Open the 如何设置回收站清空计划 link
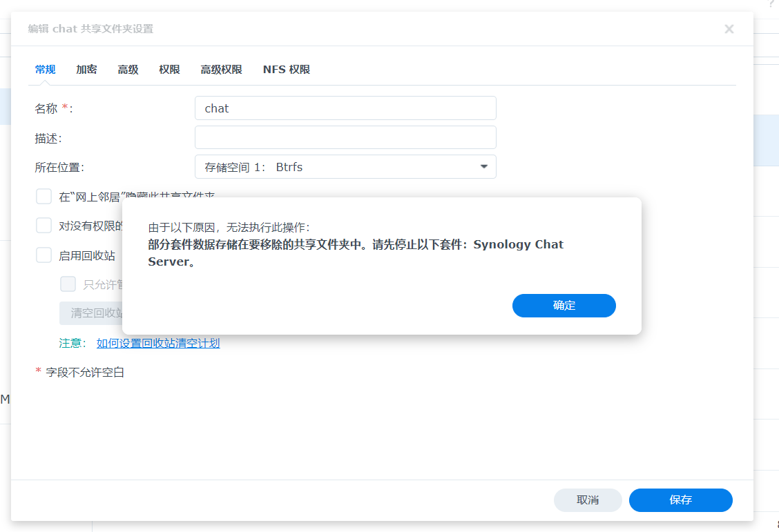Image resolution: width=779 pixels, height=532 pixels. (x=158, y=343)
